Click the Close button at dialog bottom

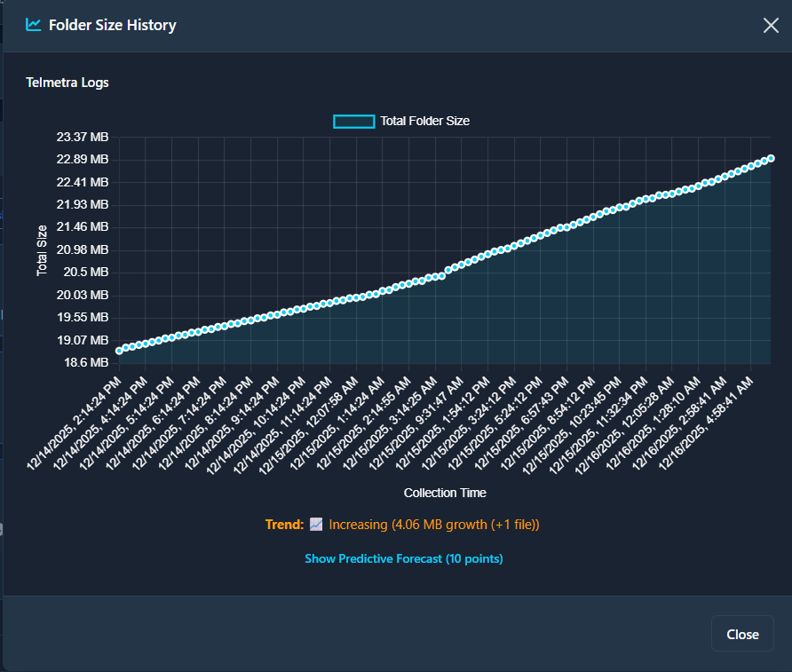[742, 634]
